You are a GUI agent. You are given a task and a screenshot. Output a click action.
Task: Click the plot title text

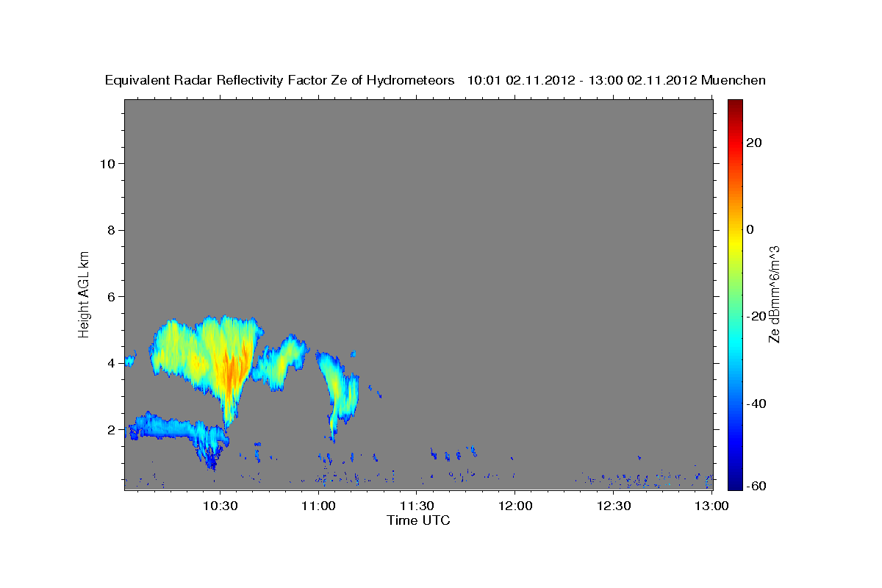pyautogui.click(x=435, y=80)
